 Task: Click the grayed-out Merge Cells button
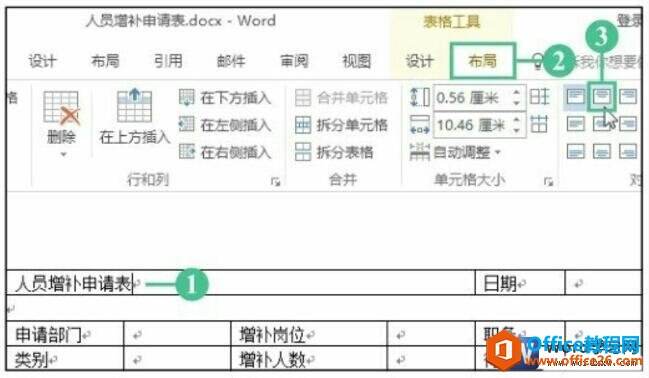coord(341,98)
